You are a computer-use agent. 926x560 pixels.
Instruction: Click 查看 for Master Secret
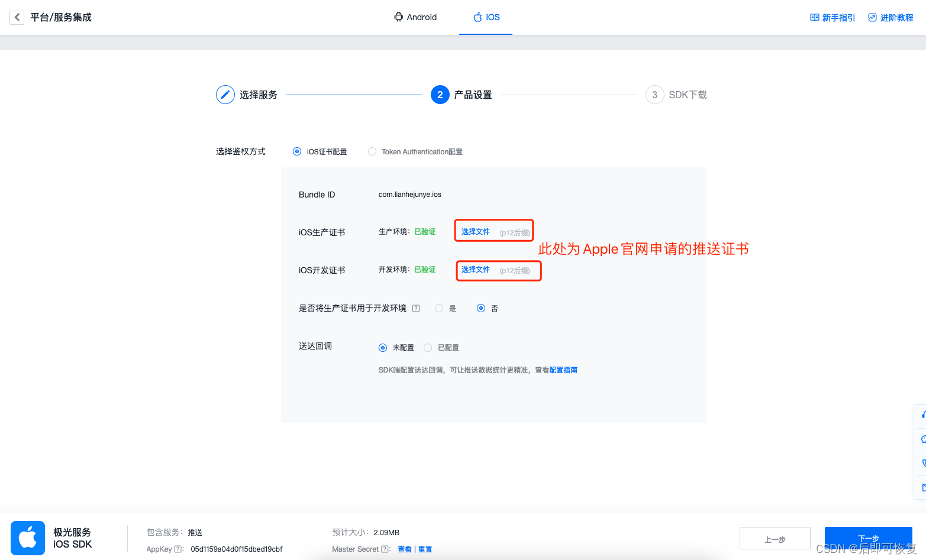(405, 549)
